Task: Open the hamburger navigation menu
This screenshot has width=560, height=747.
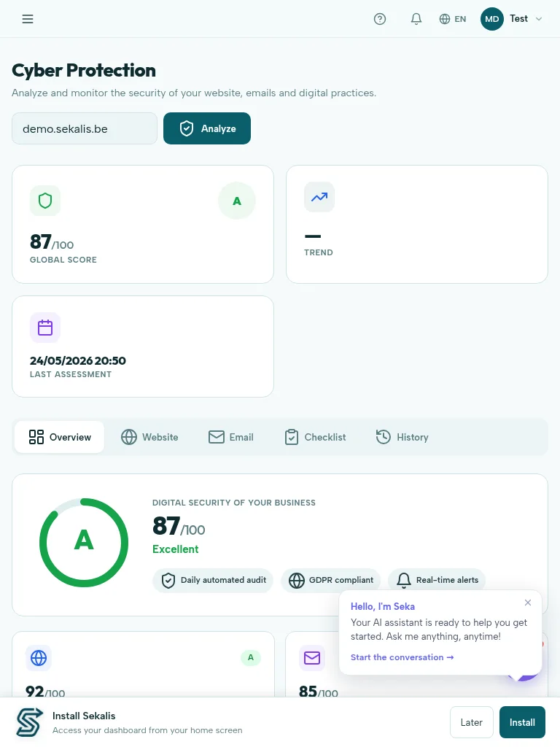Action: 28,19
